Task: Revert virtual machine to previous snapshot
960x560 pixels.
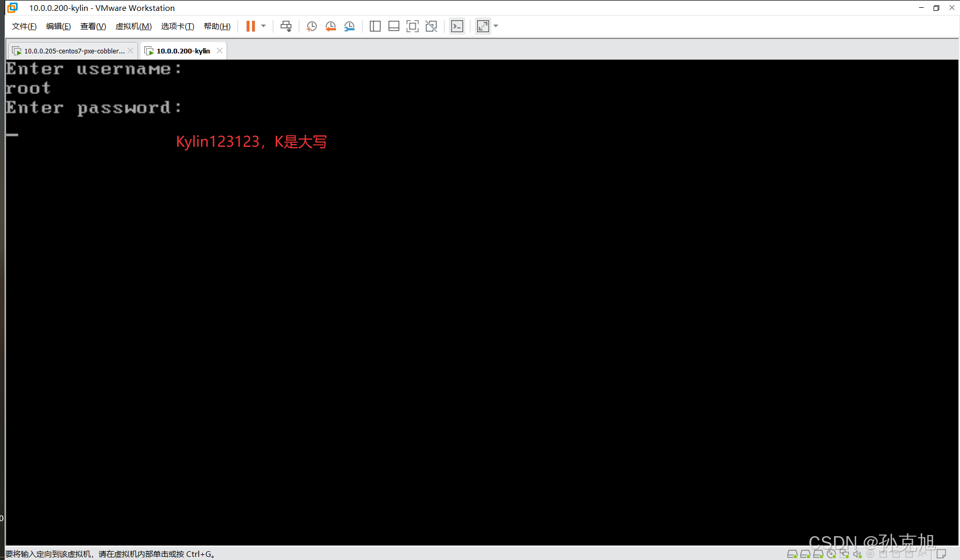Action: (x=330, y=26)
